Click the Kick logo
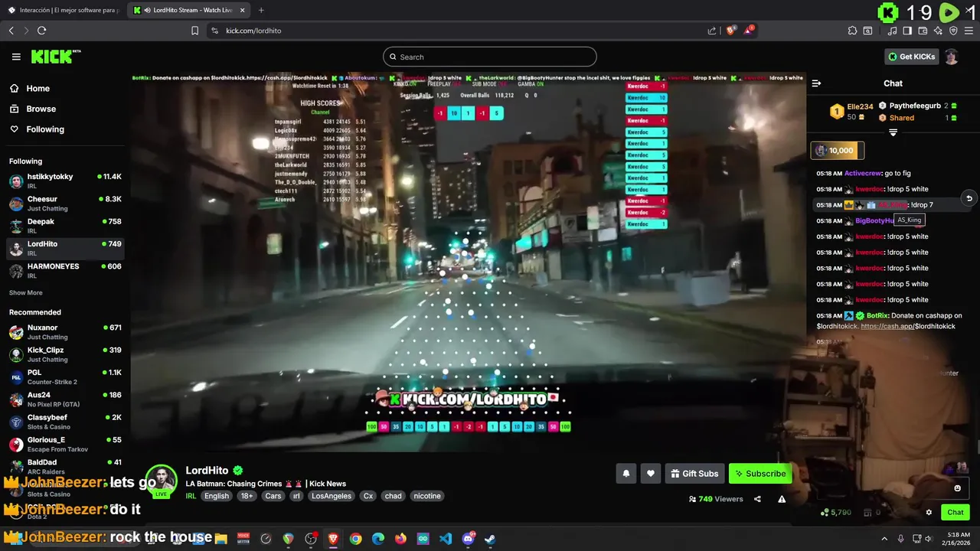 click(55, 57)
